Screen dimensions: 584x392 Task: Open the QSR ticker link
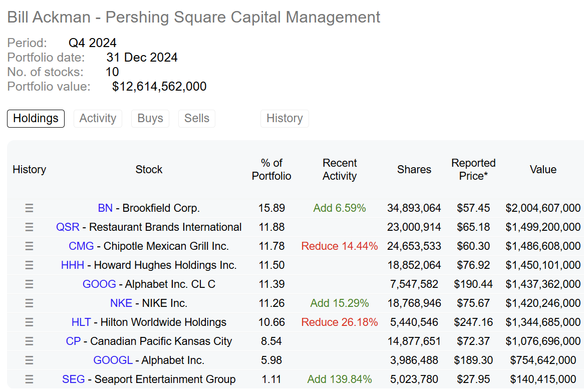pos(68,227)
